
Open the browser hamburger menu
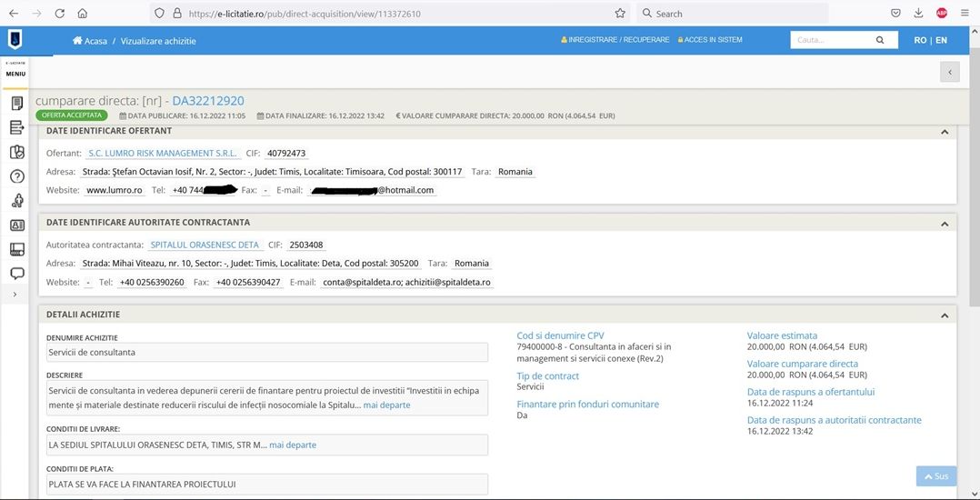click(x=965, y=13)
